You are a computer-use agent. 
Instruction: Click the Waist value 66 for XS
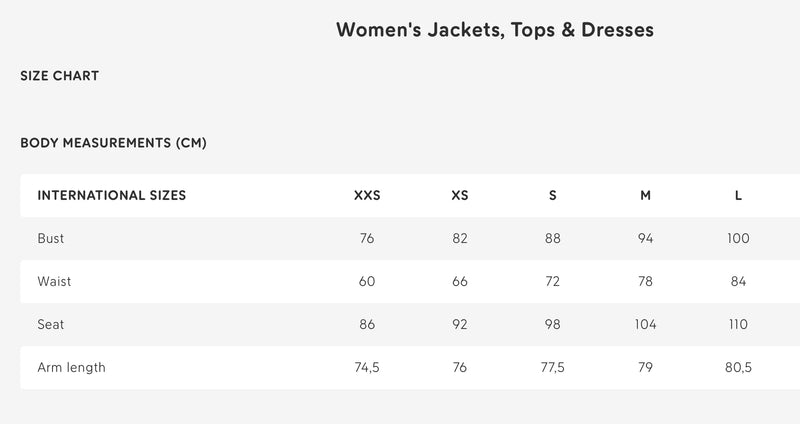coord(460,282)
